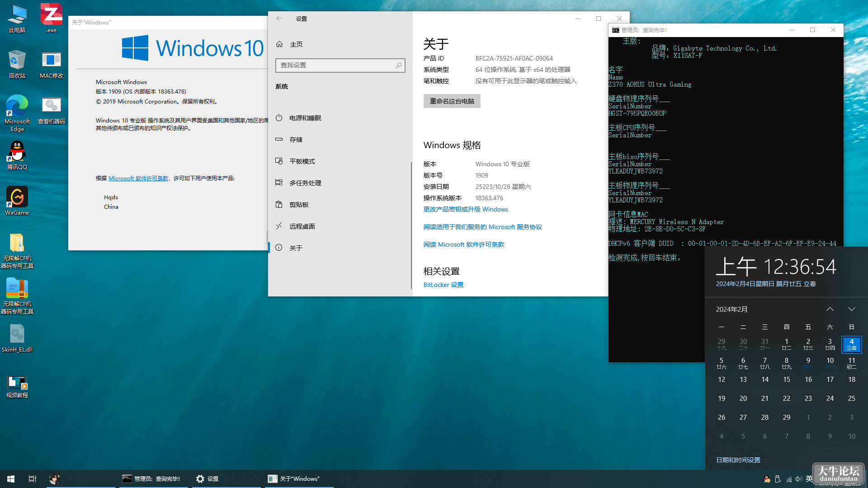Viewport: 868px width, 488px height.
Task: Open 日期和时间设置 link in calendar
Action: tap(738, 460)
